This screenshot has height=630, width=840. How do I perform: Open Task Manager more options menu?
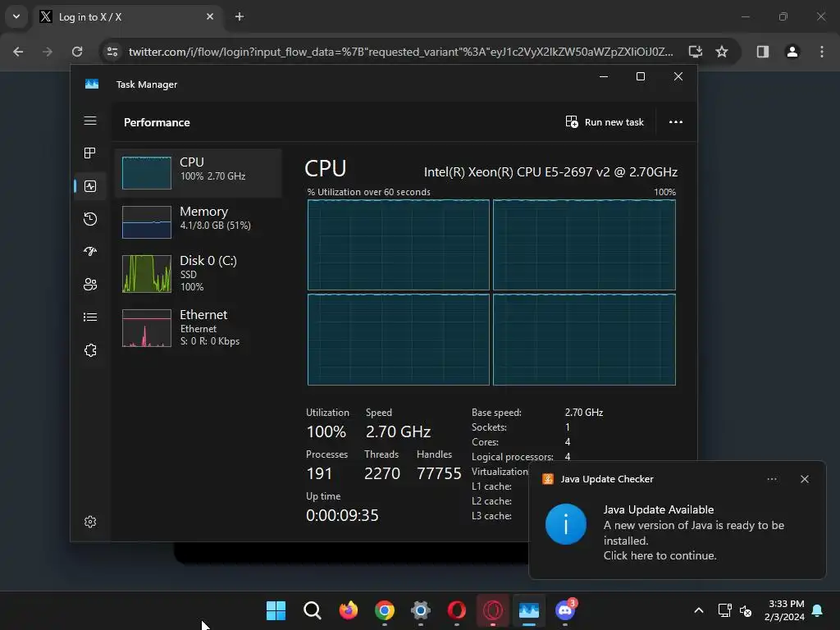tap(676, 122)
